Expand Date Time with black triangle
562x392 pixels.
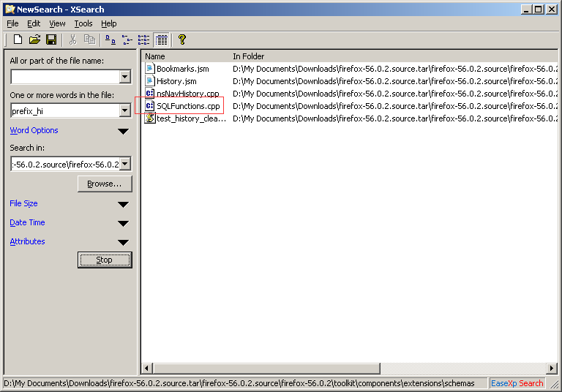coord(123,224)
